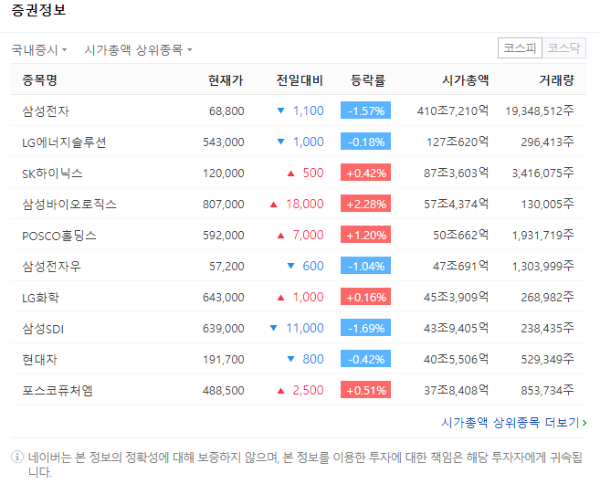Open the POSCO홀딩스 stock link
The height and width of the screenshot is (484, 600).
[x=59, y=235]
